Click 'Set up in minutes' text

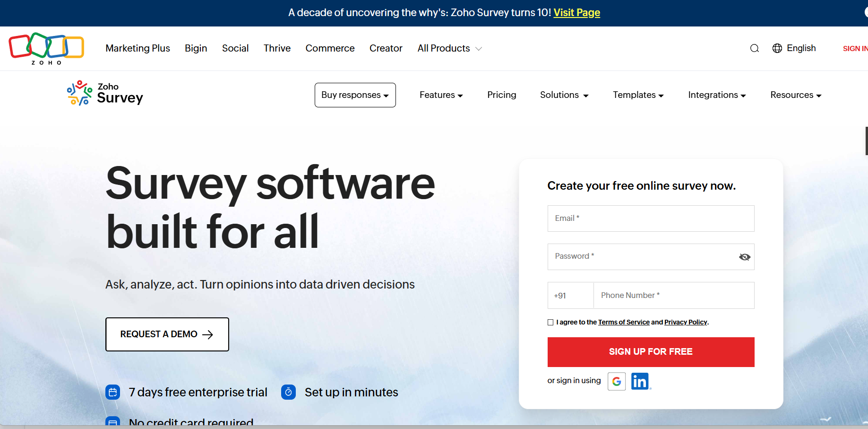pos(351,392)
